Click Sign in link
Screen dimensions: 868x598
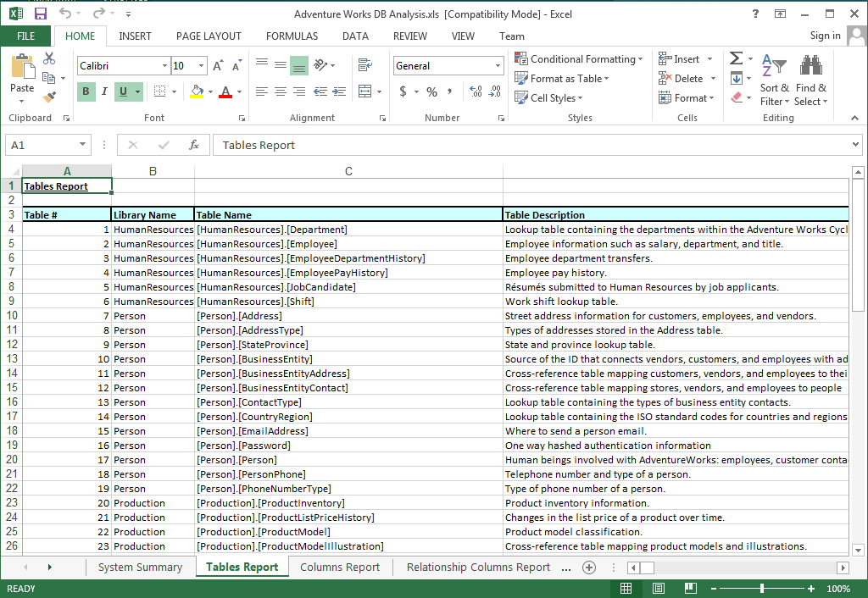point(825,36)
